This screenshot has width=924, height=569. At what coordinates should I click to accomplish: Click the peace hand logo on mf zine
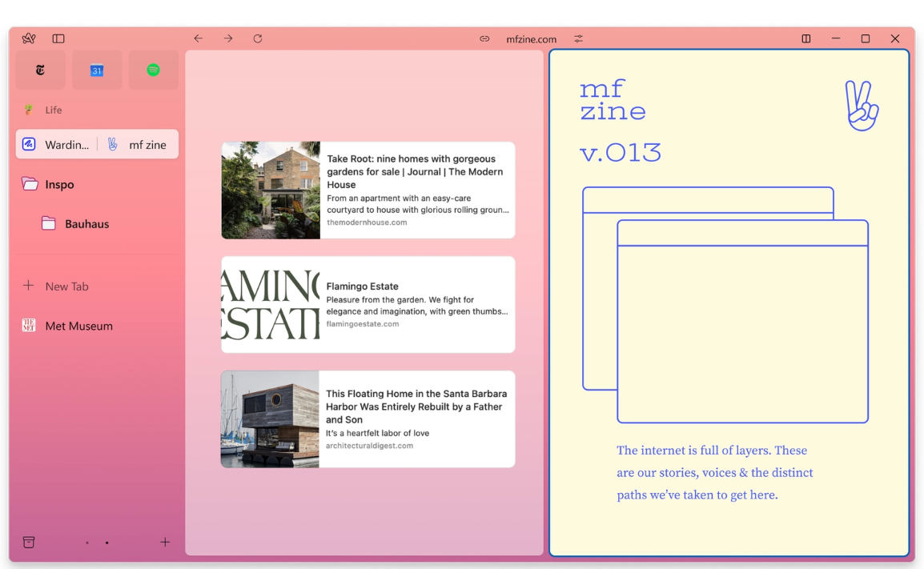coord(862,106)
